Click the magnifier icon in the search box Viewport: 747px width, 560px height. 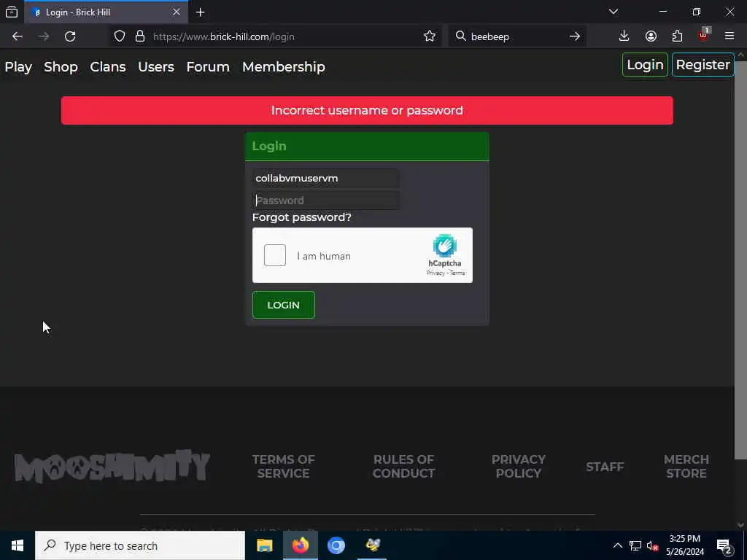point(460,36)
